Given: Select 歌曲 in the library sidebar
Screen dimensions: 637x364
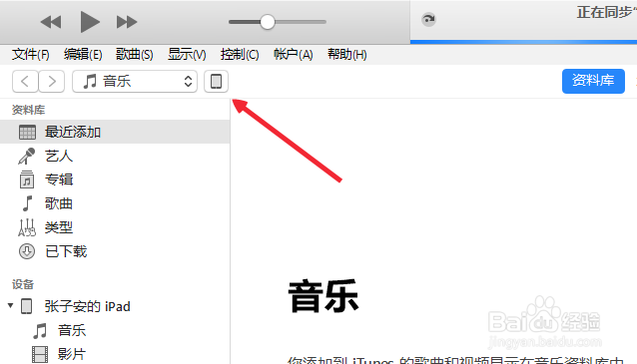Looking at the screenshot, I should pyautogui.click(x=115, y=203).
